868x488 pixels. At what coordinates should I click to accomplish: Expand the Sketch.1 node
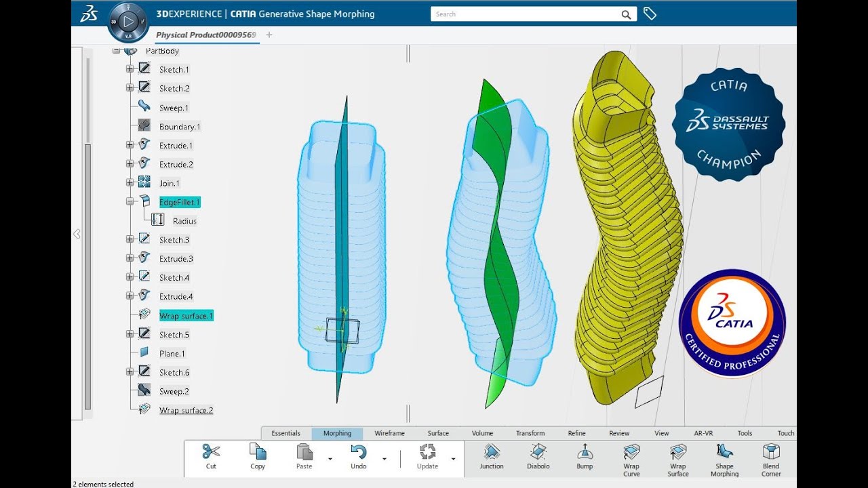pyautogui.click(x=130, y=69)
